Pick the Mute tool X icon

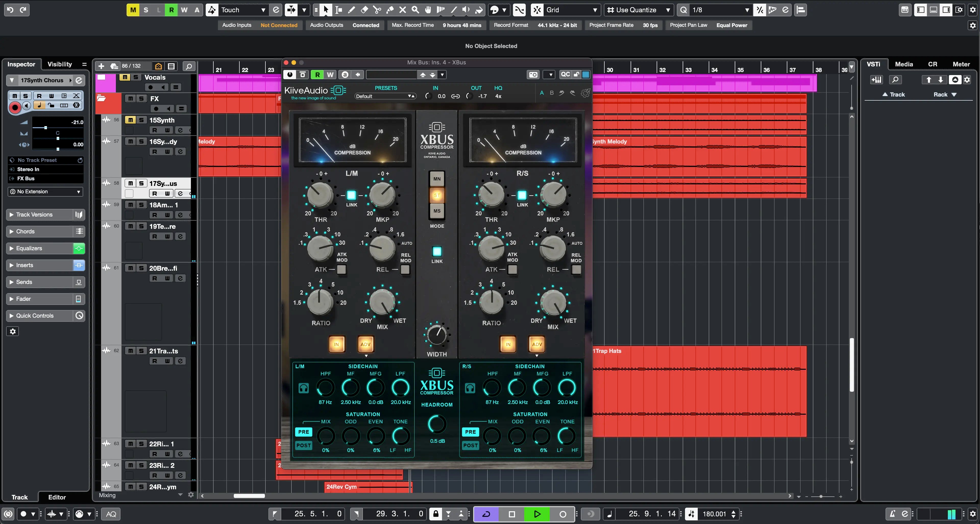402,10
